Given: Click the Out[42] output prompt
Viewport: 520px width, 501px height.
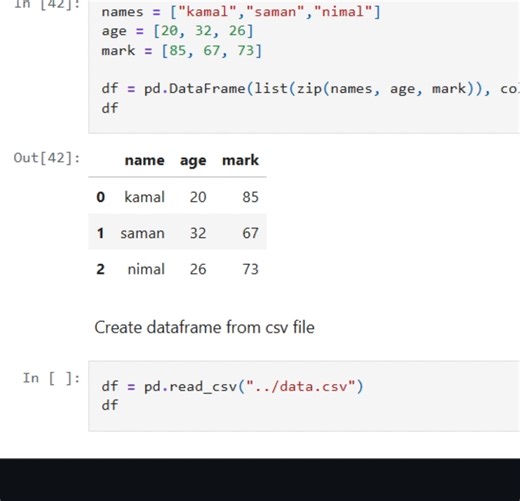Looking at the screenshot, I should (x=47, y=158).
